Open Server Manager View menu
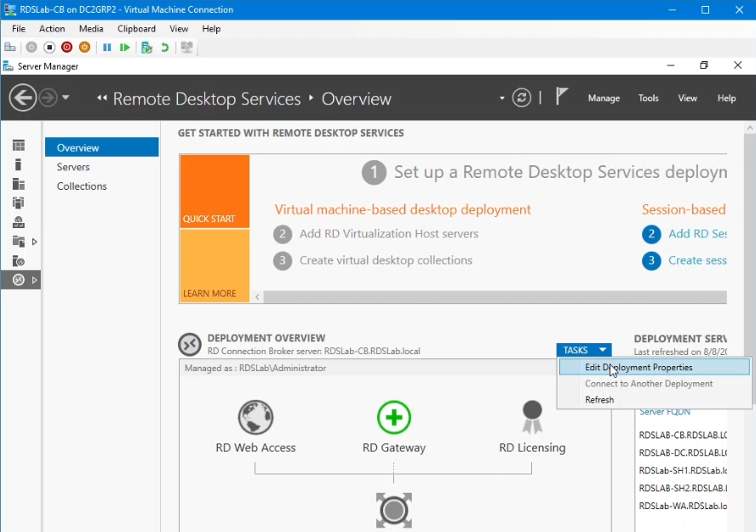756x532 pixels. (x=688, y=98)
